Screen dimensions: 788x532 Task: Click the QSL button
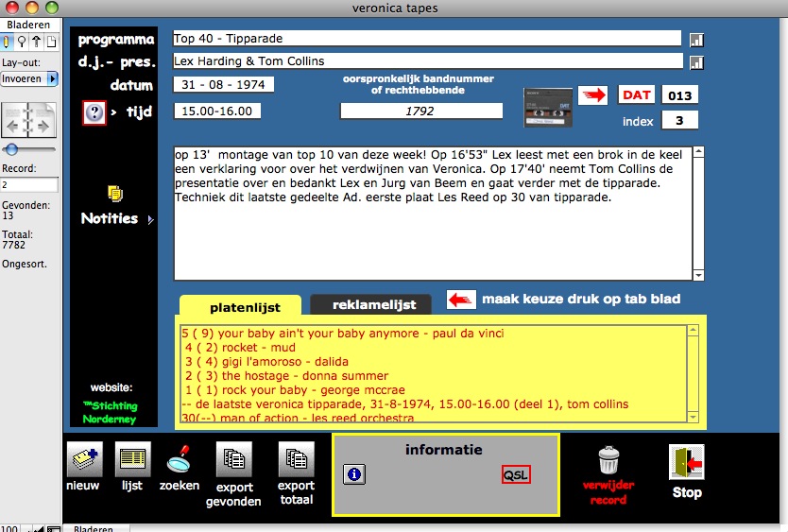tap(516, 474)
